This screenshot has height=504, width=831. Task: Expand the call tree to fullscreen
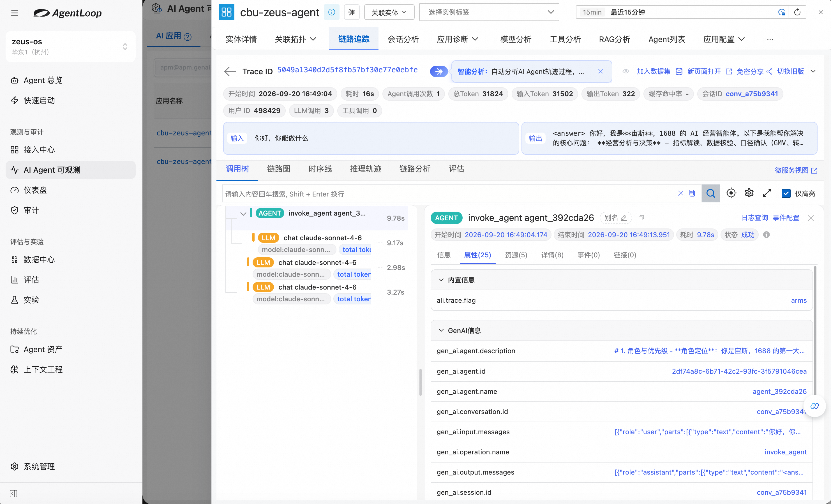767,193
